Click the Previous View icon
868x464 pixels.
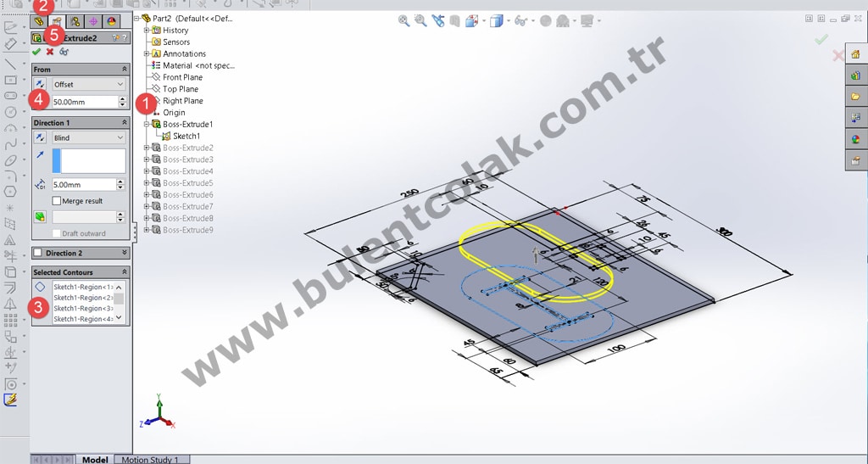click(438, 21)
